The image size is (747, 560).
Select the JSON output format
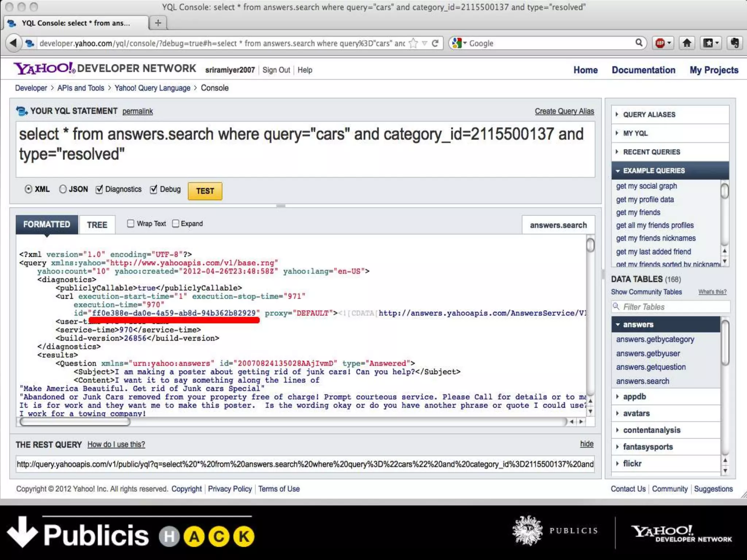click(63, 189)
